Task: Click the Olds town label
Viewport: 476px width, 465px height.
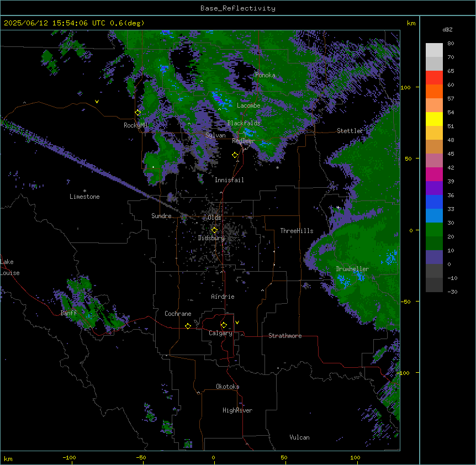Action: click(214, 218)
